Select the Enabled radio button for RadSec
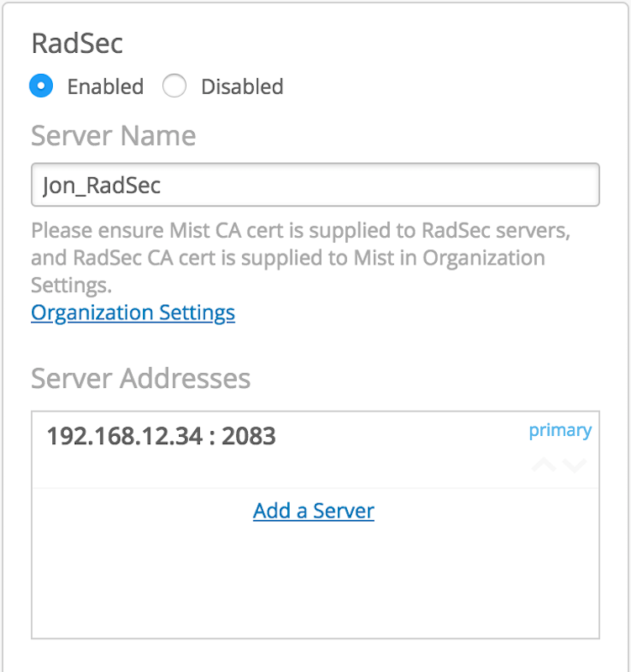The width and height of the screenshot is (631, 672). coord(41,86)
